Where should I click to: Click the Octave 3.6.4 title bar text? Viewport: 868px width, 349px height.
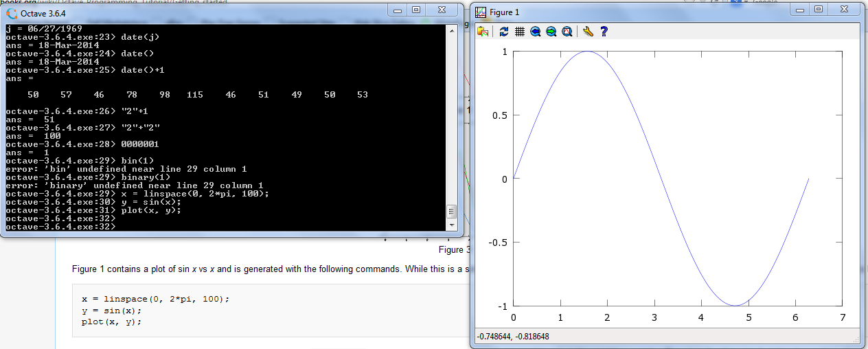43,14
